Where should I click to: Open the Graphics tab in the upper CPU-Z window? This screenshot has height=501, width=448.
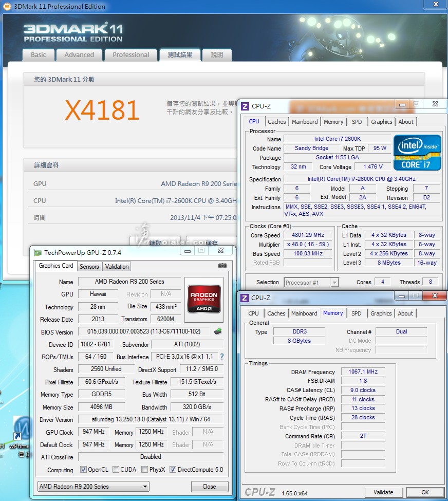[382, 122]
